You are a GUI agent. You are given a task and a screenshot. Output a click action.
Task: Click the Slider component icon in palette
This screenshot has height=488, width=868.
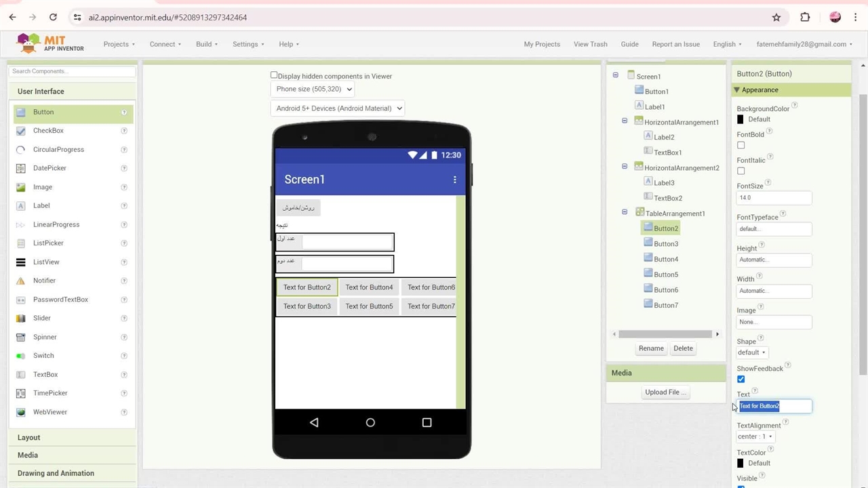[x=20, y=318]
